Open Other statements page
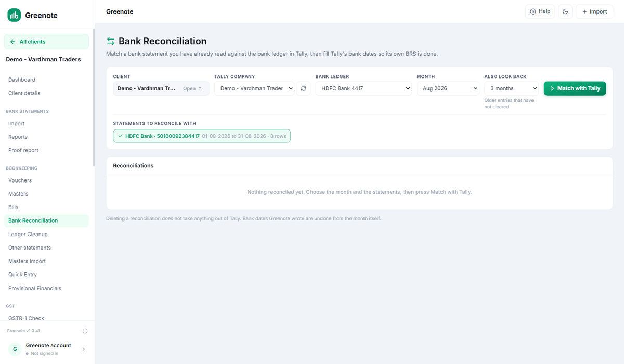This screenshot has height=364, width=624. point(46,248)
